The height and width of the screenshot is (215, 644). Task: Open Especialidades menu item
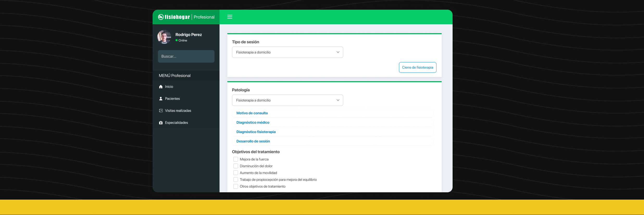point(186,123)
